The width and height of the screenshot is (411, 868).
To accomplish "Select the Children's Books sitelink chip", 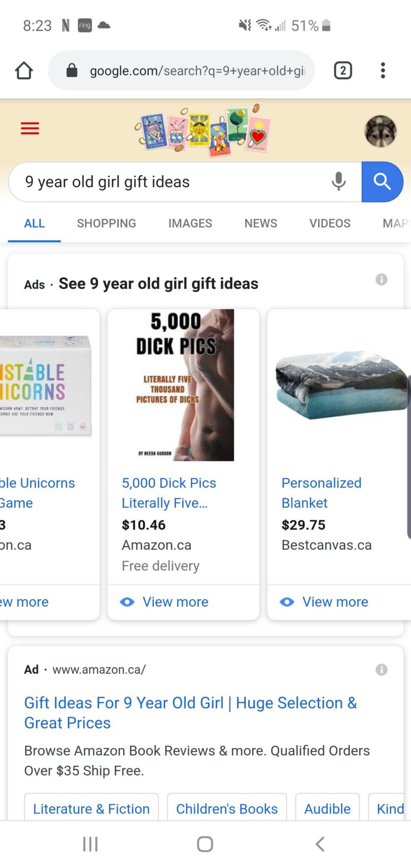I will coord(227,808).
